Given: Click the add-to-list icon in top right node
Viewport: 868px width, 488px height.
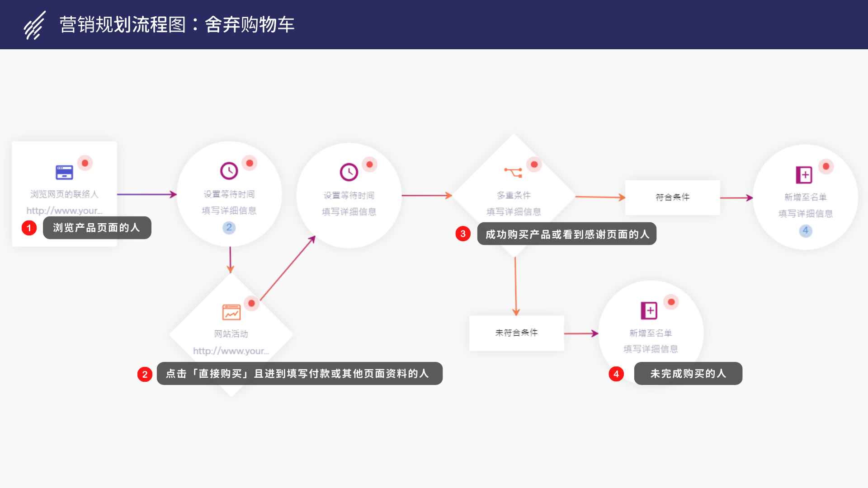Looking at the screenshot, I should point(804,175).
